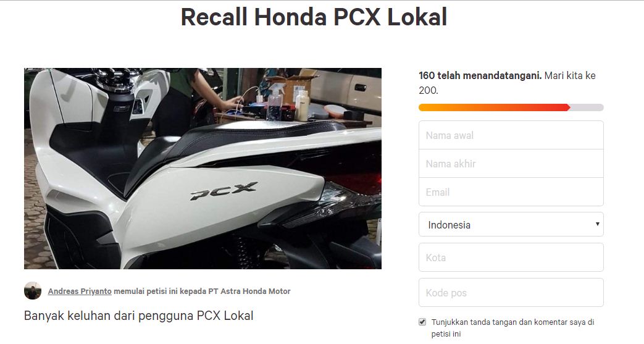Click the grey unfilled end of progress bar
The height and width of the screenshot is (344, 644).
[587, 107]
